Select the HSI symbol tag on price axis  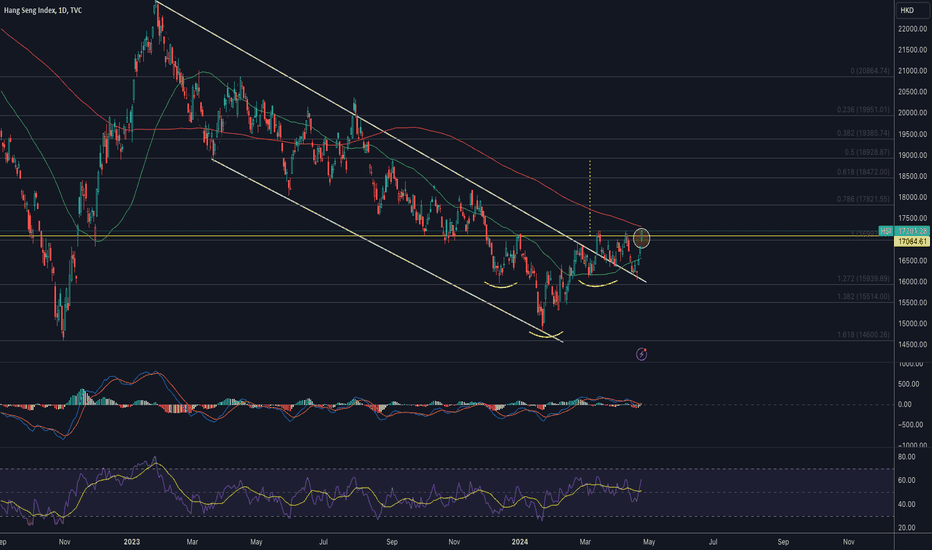(886, 231)
